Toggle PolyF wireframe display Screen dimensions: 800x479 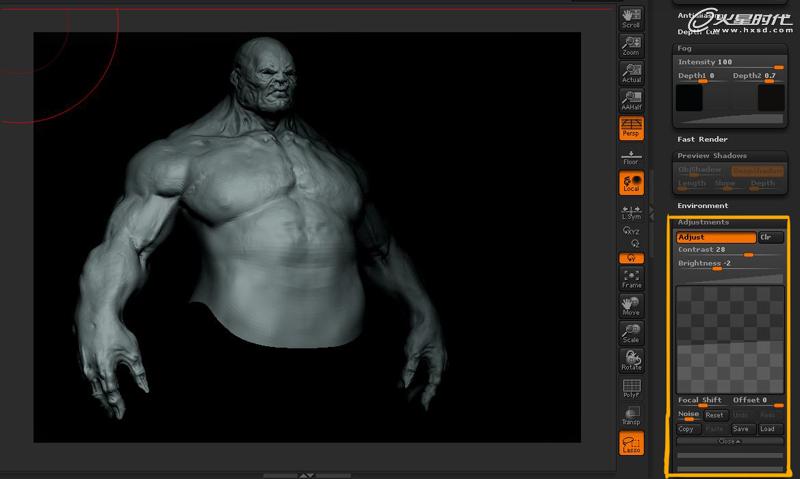(631, 388)
